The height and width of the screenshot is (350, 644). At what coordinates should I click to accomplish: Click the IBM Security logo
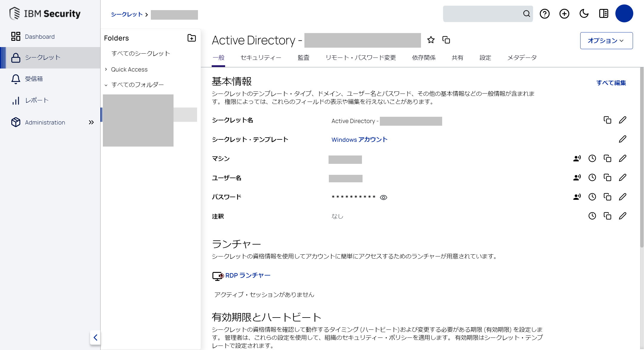click(x=45, y=13)
